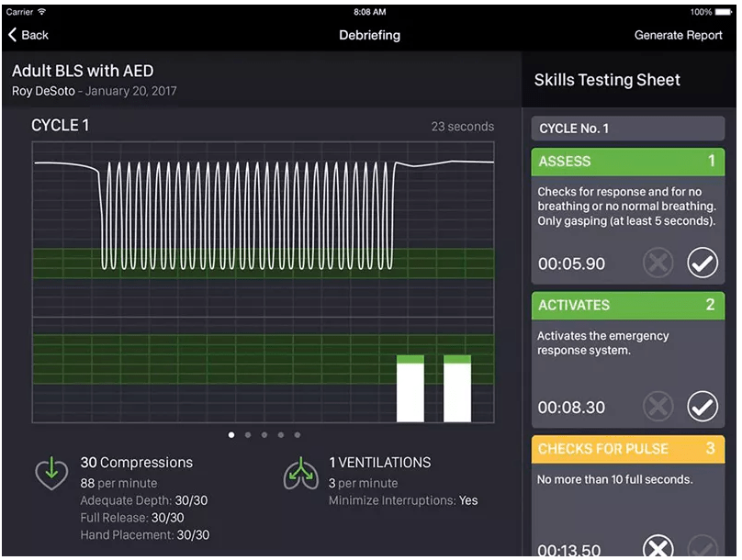Jump to the last page indicator dot
This screenshot has height=560, width=742.
click(298, 435)
